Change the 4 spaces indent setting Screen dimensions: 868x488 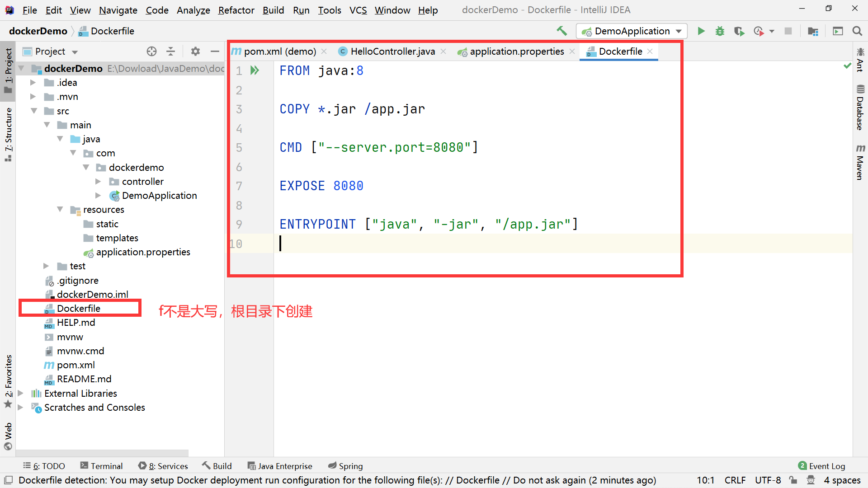[x=842, y=480]
